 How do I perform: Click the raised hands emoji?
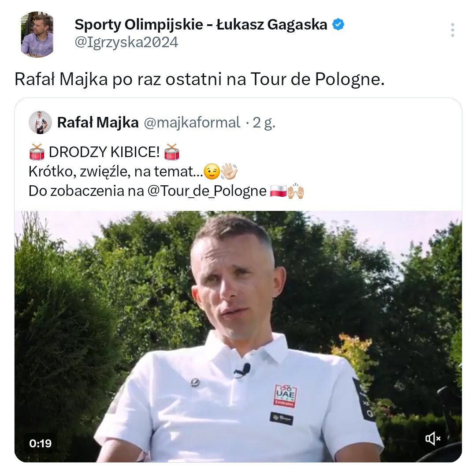point(296,191)
